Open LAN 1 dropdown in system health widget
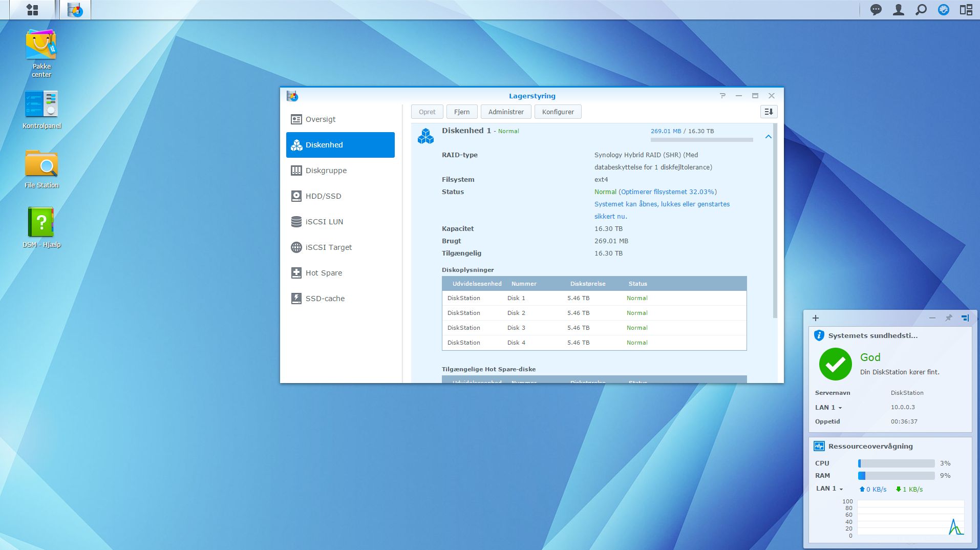Image resolution: width=980 pixels, height=550 pixels. pyautogui.click(x=828, y=408)
